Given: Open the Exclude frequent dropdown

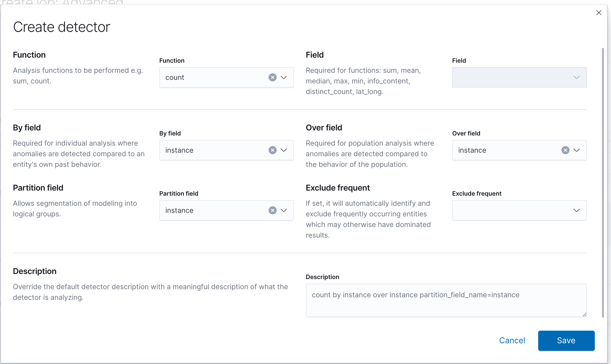Looking at the screenshot, I should pyautogui.click(x=577, y=210).
